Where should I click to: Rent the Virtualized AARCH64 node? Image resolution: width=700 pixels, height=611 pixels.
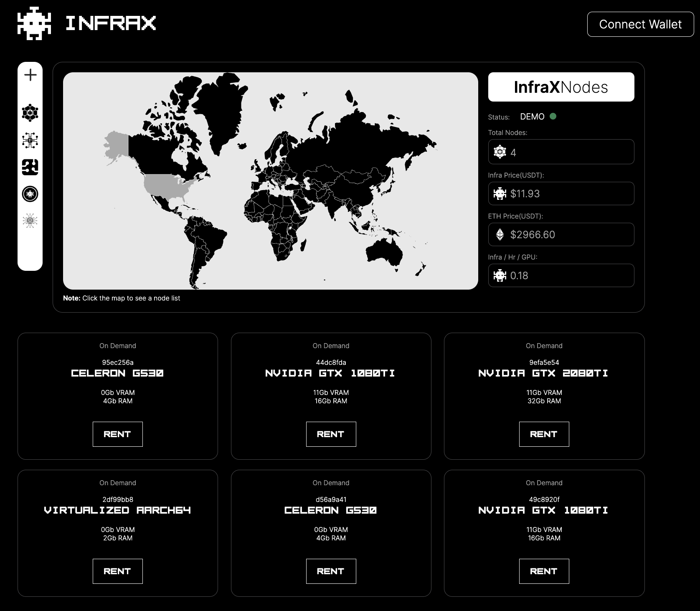coord(117,571)
